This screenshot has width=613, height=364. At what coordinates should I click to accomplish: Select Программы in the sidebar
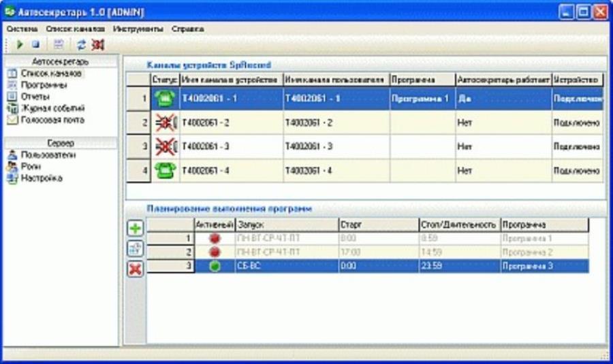[44, 85]
